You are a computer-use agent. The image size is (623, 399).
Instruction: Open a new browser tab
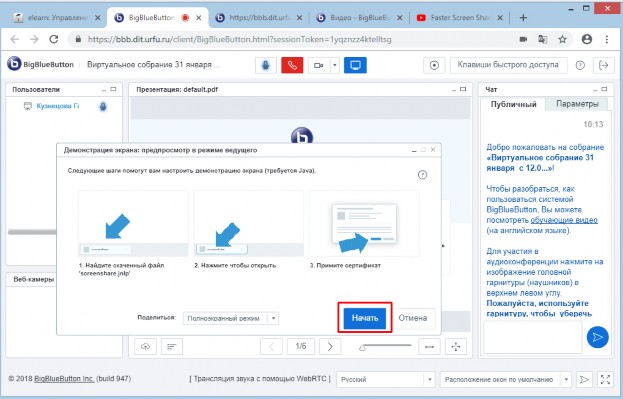(523, 17)
